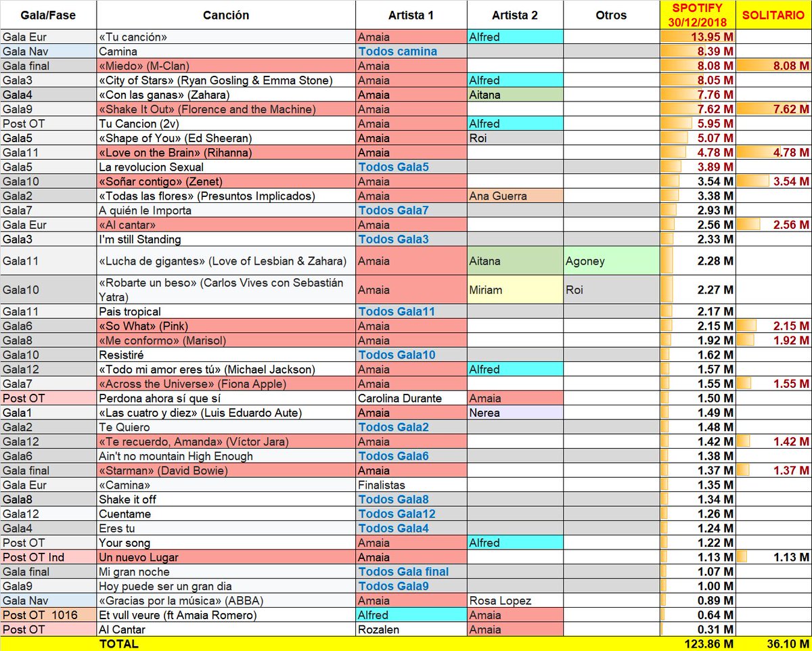
Task: Click the 'Shake it off' cell
Action: coord(226,499)
